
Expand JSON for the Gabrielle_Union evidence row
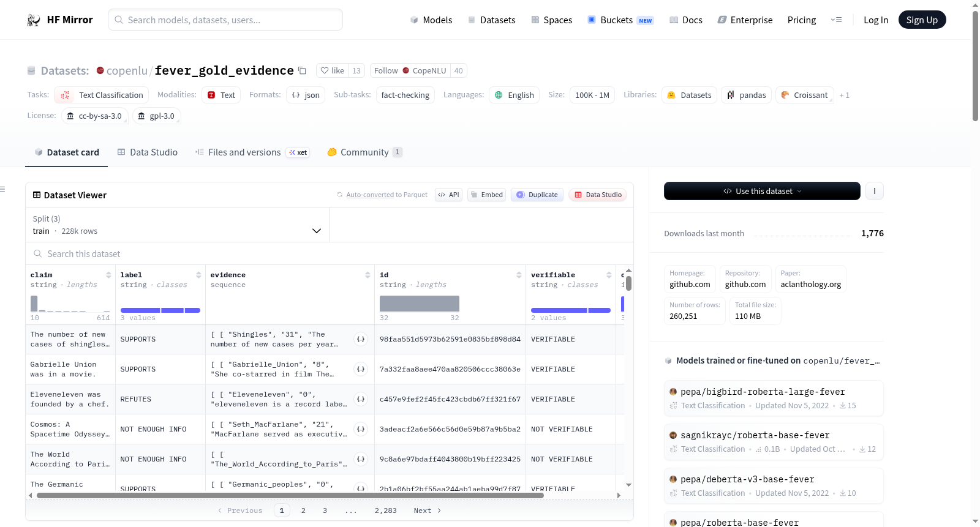click(361, 369)
